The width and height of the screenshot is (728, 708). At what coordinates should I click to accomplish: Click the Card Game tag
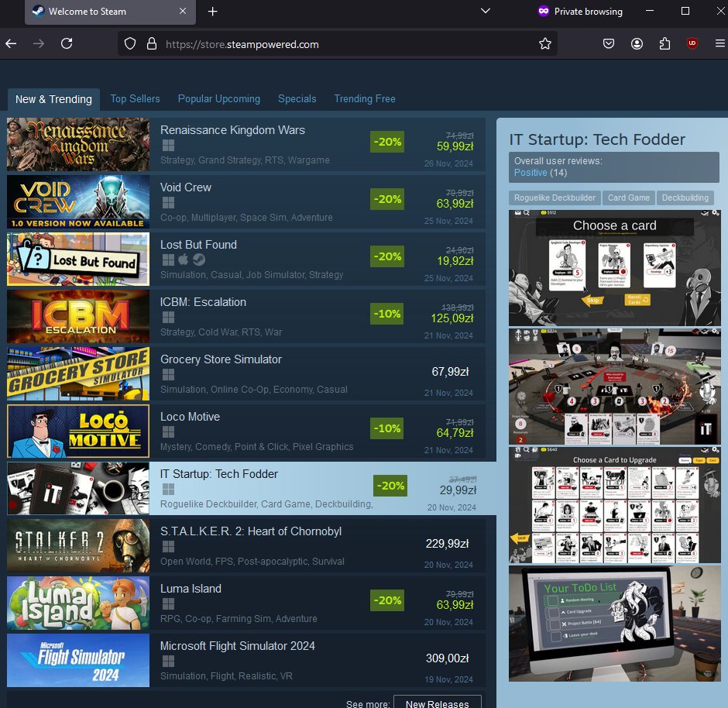click(x=629, y=198)
